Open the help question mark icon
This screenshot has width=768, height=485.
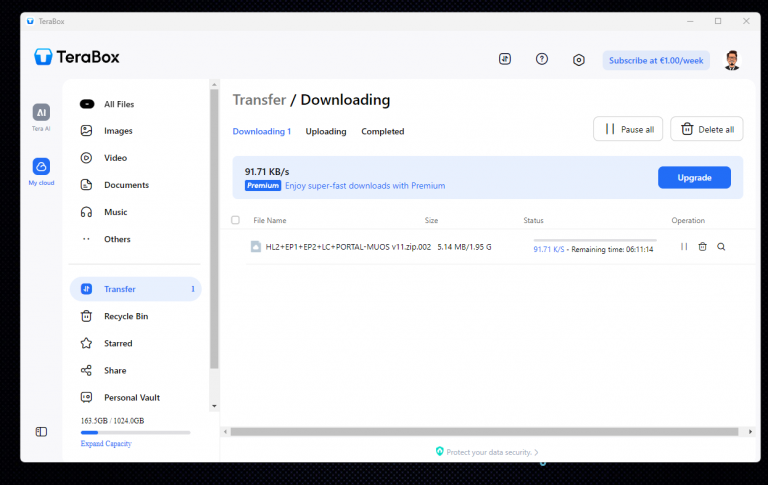tap(542, 59)
